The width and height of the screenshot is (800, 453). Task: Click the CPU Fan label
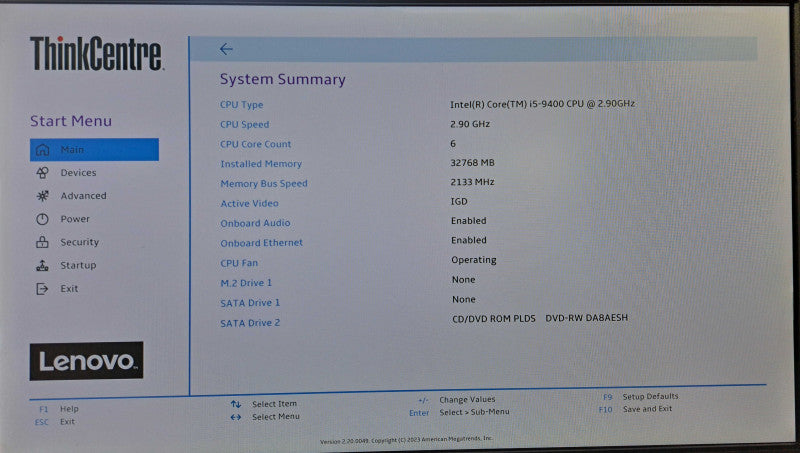coord(239,263)
